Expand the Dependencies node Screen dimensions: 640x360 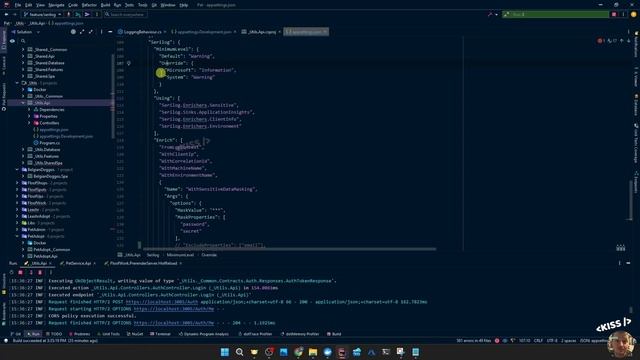pos(29,109)
